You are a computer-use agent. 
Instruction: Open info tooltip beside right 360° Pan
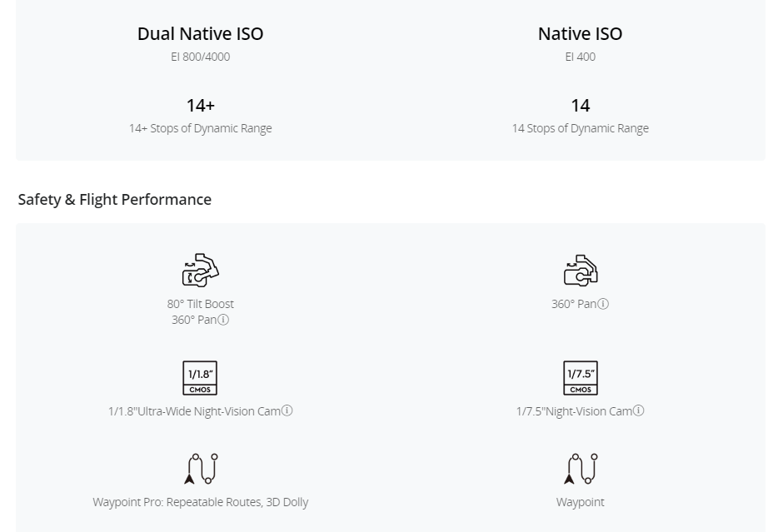click(603, 304)
